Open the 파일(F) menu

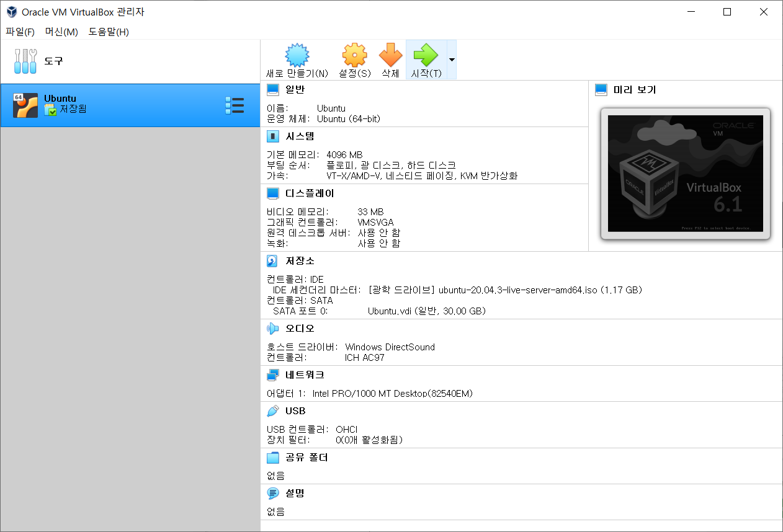[x=20, y=32]
